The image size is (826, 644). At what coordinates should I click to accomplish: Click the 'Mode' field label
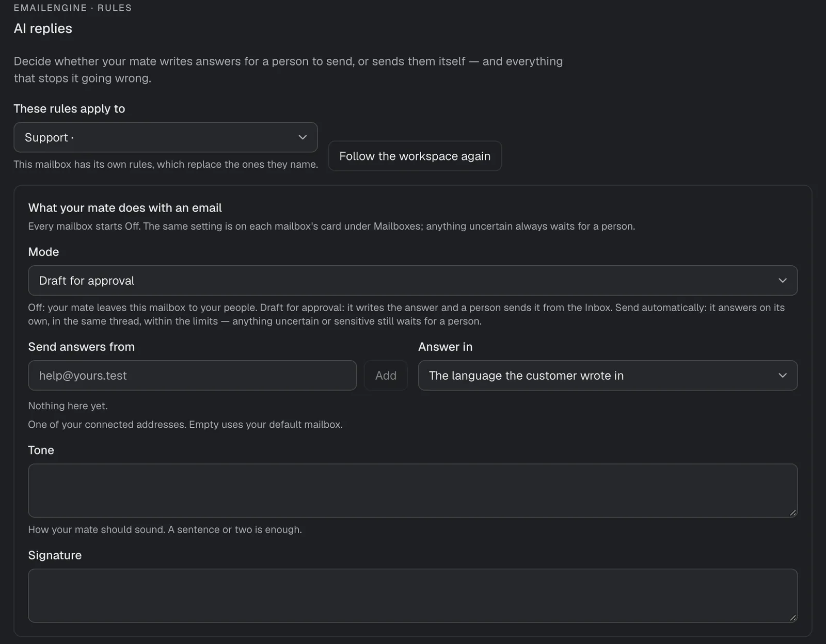coord(43,252)
